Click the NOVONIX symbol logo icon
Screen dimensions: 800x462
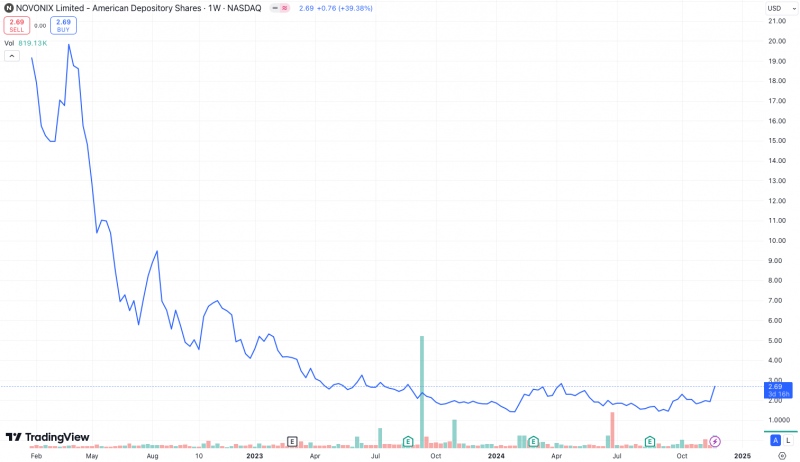tap(9, 8)
